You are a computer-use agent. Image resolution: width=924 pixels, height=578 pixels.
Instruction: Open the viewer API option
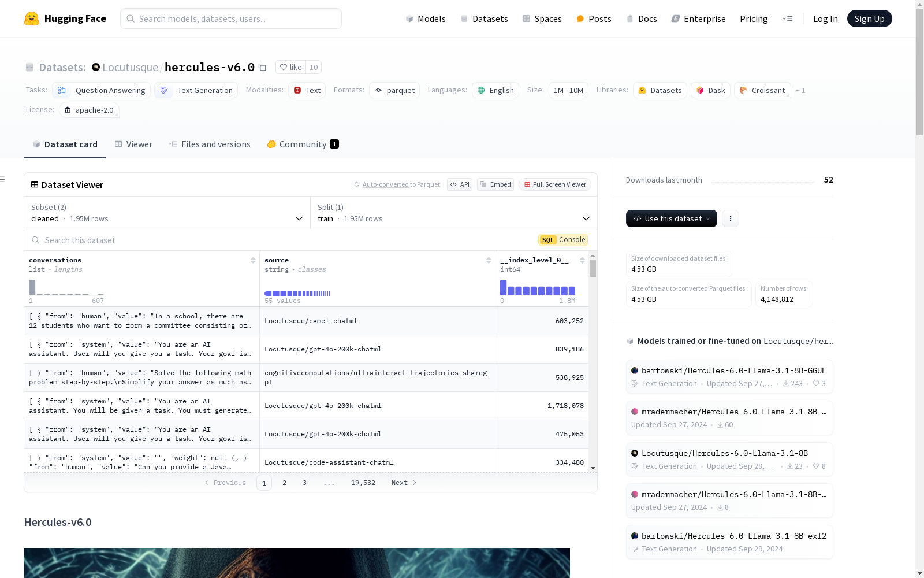pyautogui.click(x=460, y=184)
